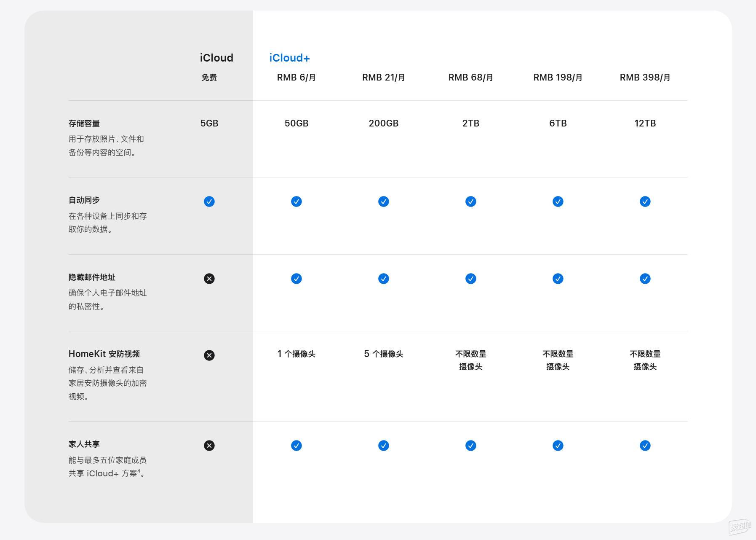Click the 隐藏邮件地址 checkmark under RMB 6/月

point(297,279)
